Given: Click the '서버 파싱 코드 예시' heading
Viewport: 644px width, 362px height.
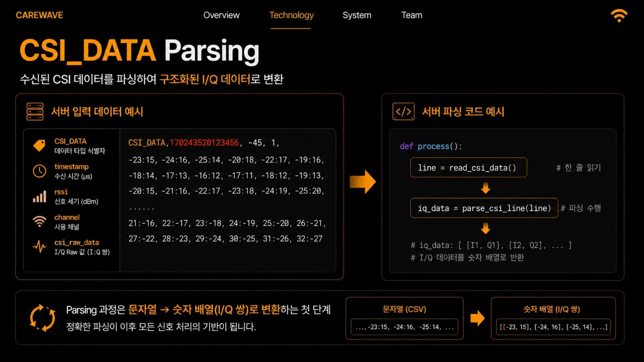Looking at the screenshot, I should 463,112.
